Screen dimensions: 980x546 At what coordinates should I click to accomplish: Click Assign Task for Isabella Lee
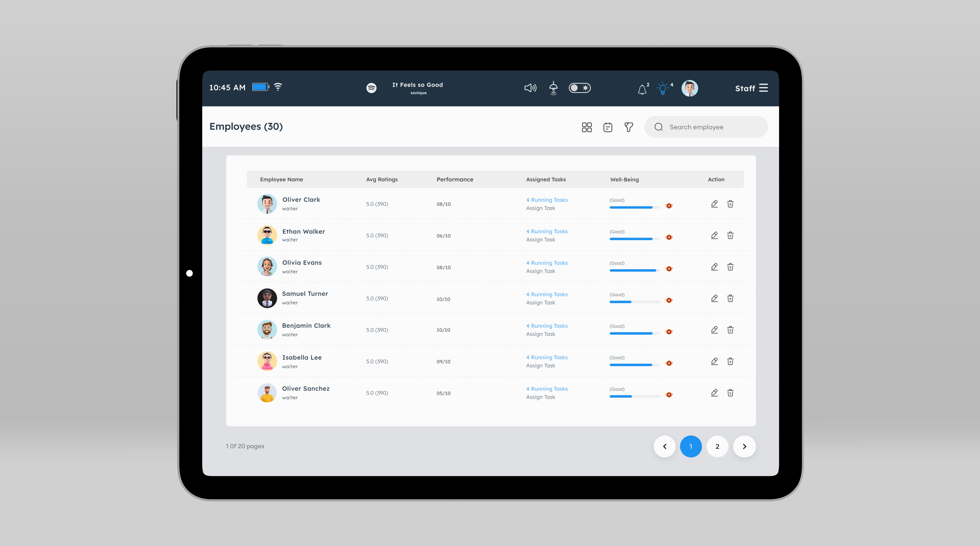(x=540, y=365)
